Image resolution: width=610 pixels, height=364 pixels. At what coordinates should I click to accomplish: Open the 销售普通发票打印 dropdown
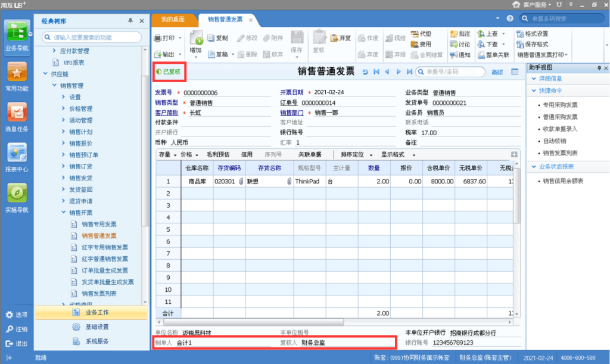click(x=565, y=55)
